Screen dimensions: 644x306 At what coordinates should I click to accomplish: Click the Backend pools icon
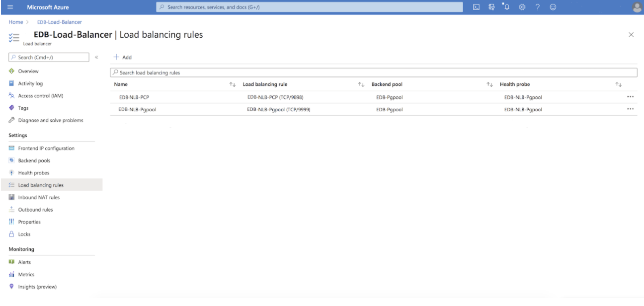pos(12,160)
